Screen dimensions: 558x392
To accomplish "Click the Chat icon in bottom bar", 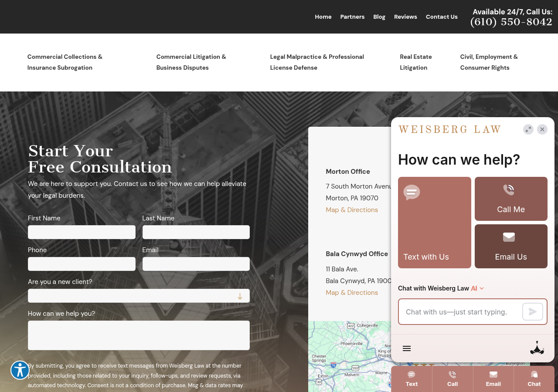I will (534, 379).
